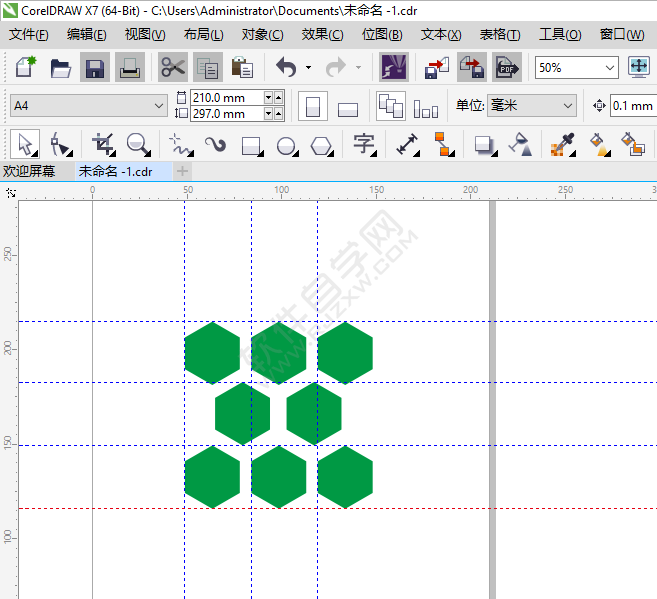Screen dimensions: 657x599
Task: Click the top-left green hexagon
Action: click(212, 353)
